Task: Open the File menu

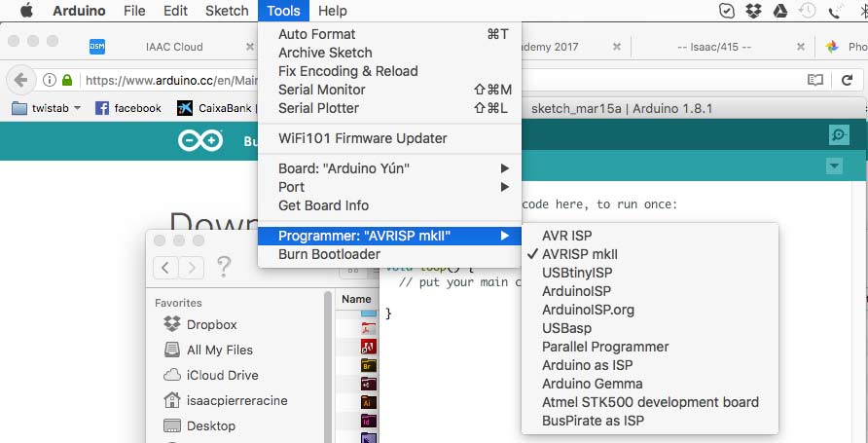Action: (x=134, y=11)
